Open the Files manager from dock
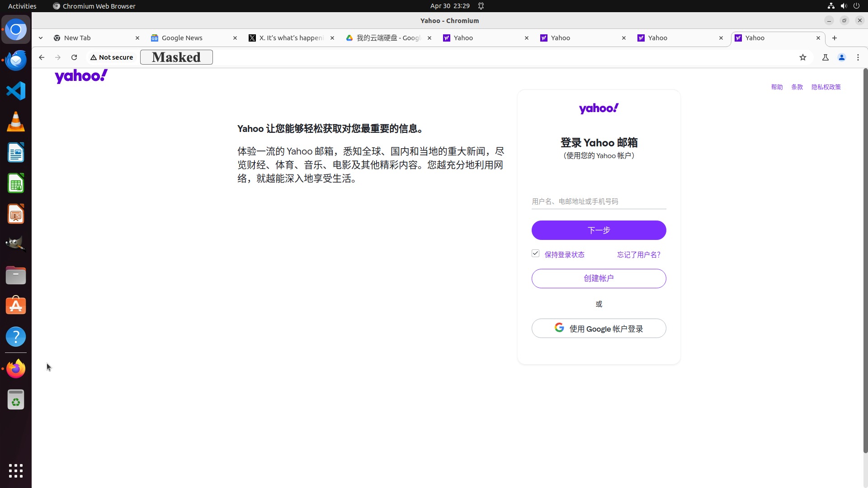868x488 pixels. click(16, 275)
